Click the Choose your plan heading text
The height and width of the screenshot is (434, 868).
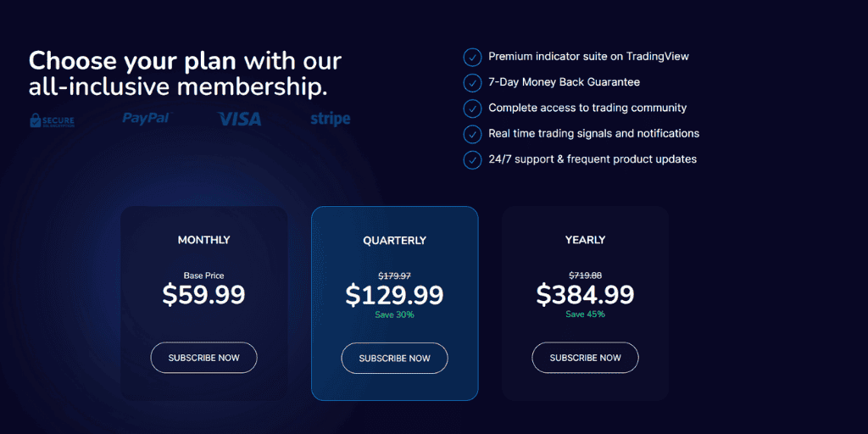point(185,74)
